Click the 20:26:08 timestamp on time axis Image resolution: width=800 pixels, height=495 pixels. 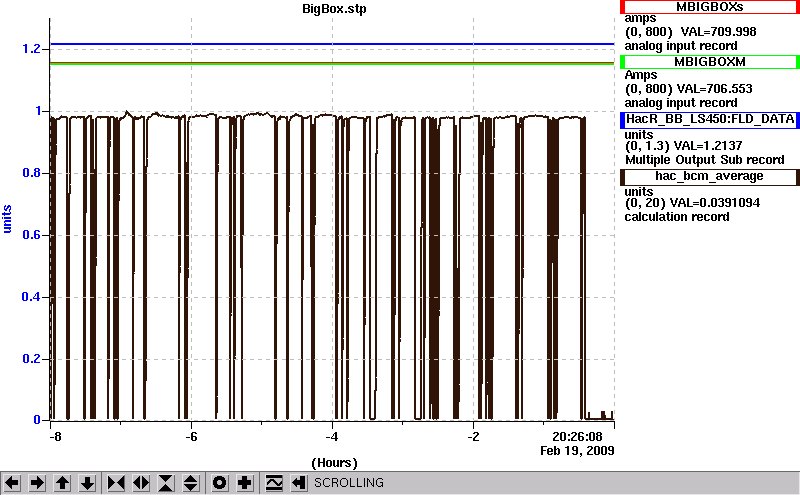pyautogui.click(x=577, y=437)
